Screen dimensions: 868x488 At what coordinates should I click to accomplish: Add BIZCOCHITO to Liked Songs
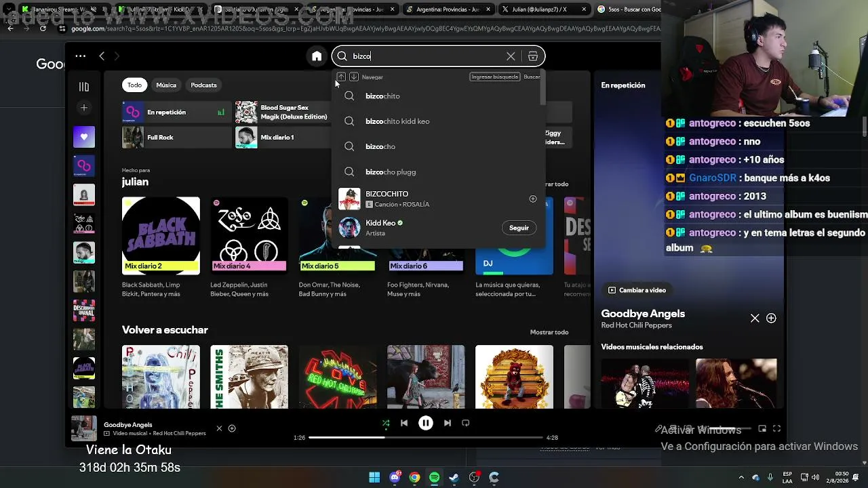click(533, 199)
